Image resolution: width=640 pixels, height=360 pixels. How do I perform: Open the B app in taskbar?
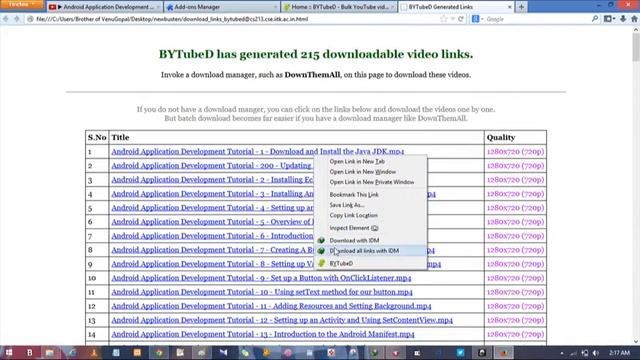tap(29, 352)
